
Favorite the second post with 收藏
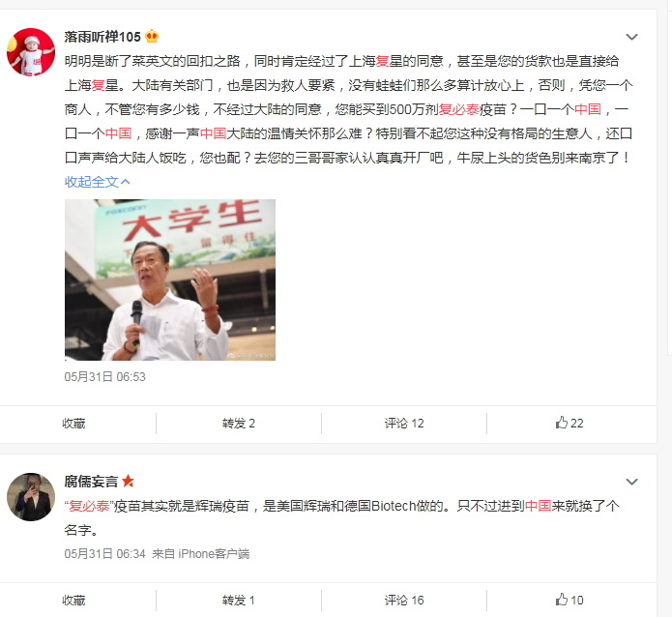pyautogui.click(x=73, y=600)
